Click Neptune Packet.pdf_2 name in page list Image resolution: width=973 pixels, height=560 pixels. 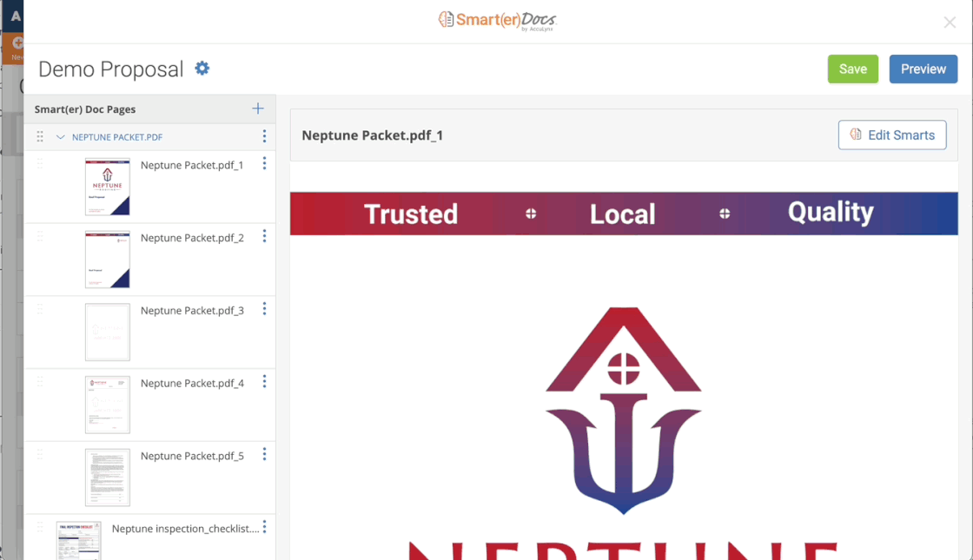click(192, 238)
